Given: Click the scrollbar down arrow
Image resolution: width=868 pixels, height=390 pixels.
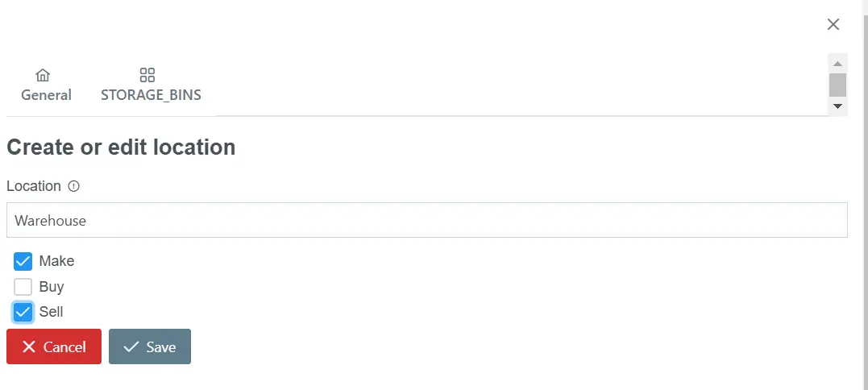Looking at the screenshot, I should (837, 106).
